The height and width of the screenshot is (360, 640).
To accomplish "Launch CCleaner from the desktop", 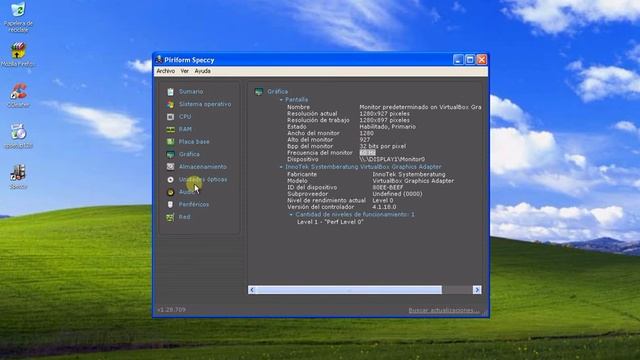I will tap(18, 95).
